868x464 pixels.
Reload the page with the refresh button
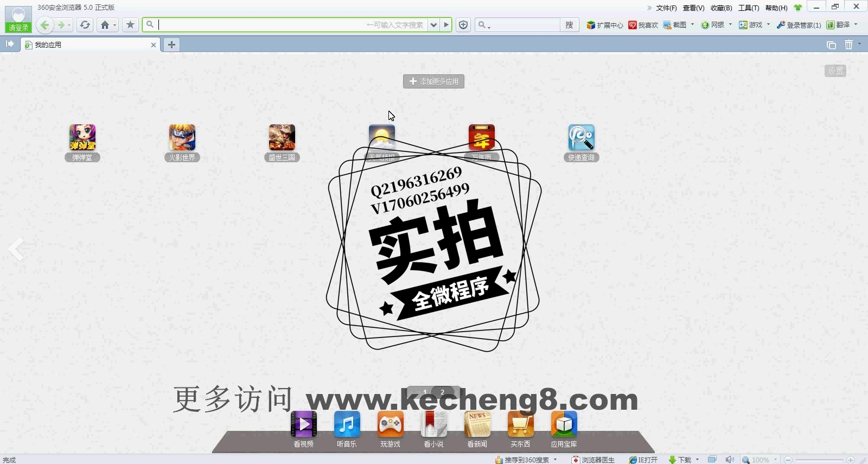(85, 25)
